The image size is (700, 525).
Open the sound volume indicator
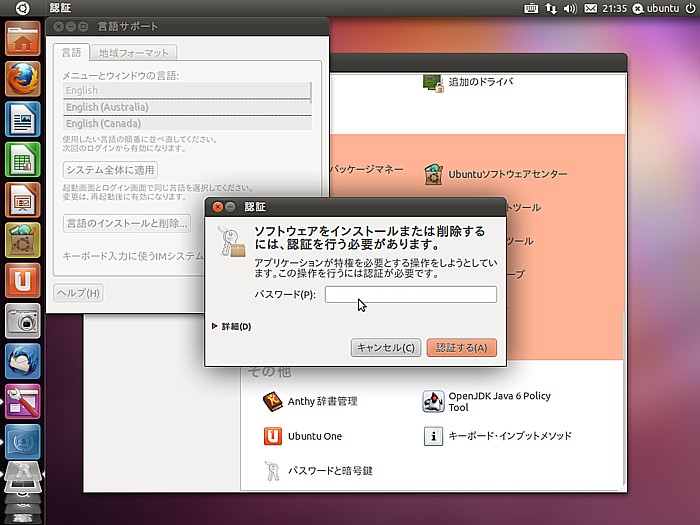570,8
